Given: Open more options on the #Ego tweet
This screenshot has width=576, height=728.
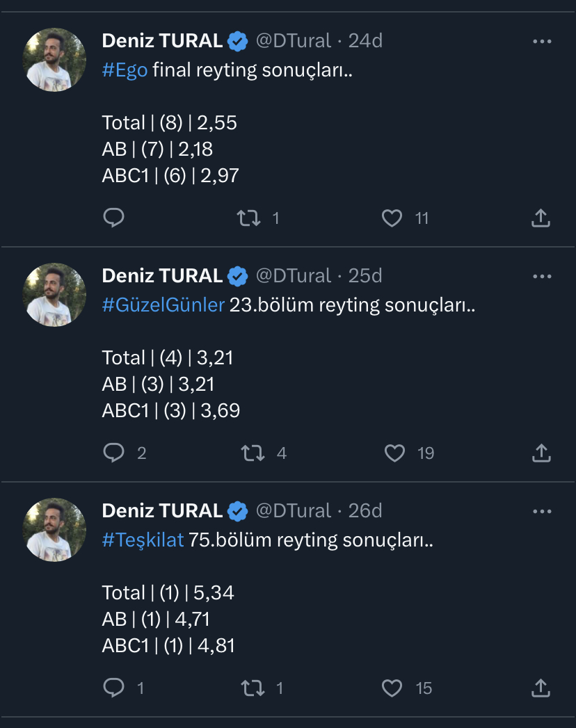Looking at the screenshot, I should coord(541,42).
